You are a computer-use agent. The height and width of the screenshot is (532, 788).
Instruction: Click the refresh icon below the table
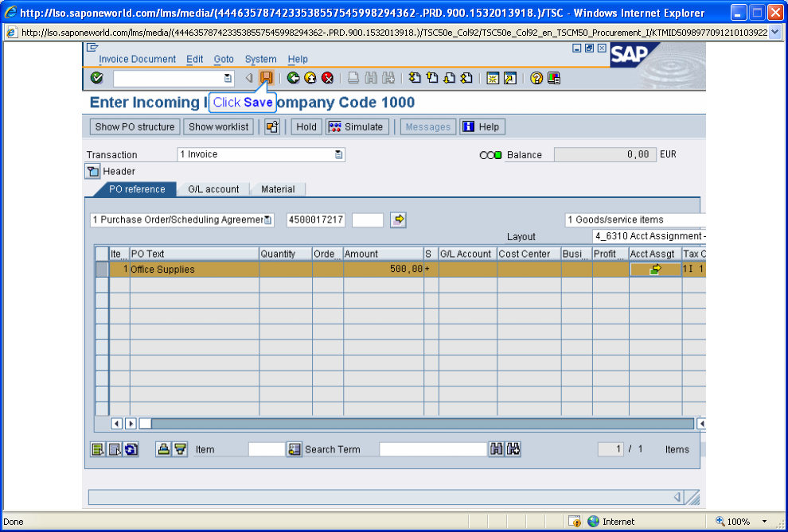[131, 449]
